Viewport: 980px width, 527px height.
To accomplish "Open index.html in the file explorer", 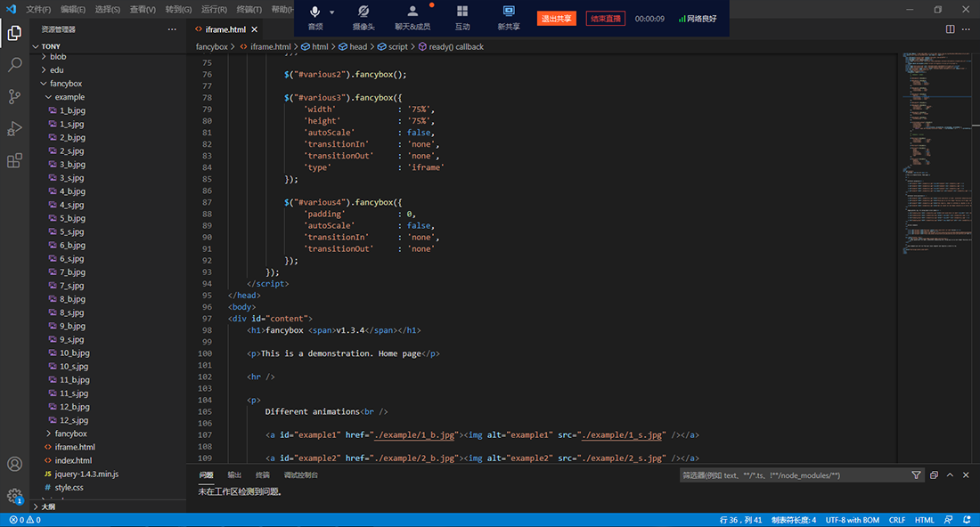I will (73, 460).
